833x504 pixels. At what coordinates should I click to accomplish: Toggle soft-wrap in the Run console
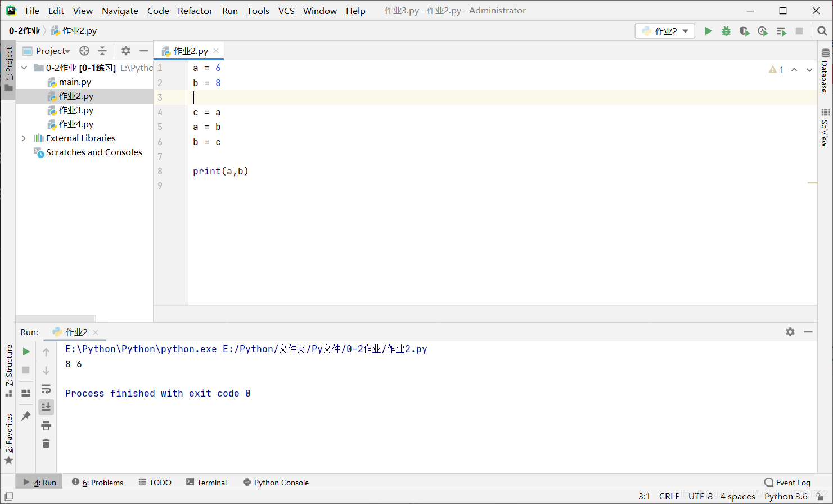46,389
